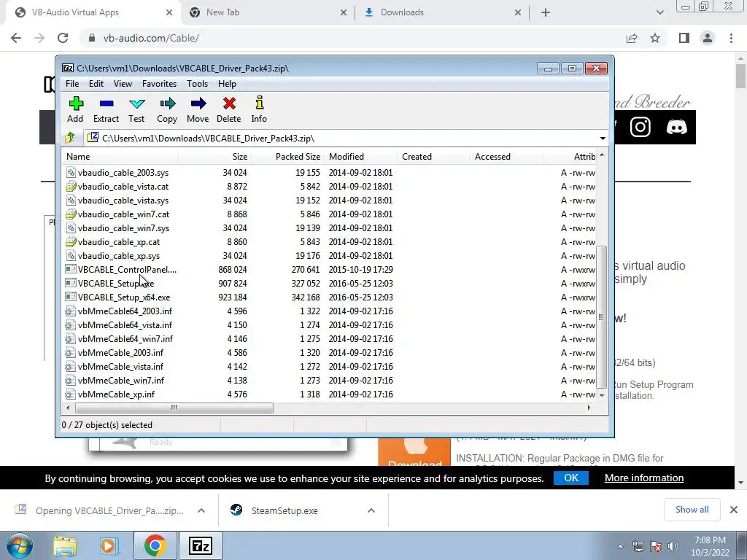Sort by the Modified column header
The width and height of the screenshot is (747, 560).
coord(360,157)
